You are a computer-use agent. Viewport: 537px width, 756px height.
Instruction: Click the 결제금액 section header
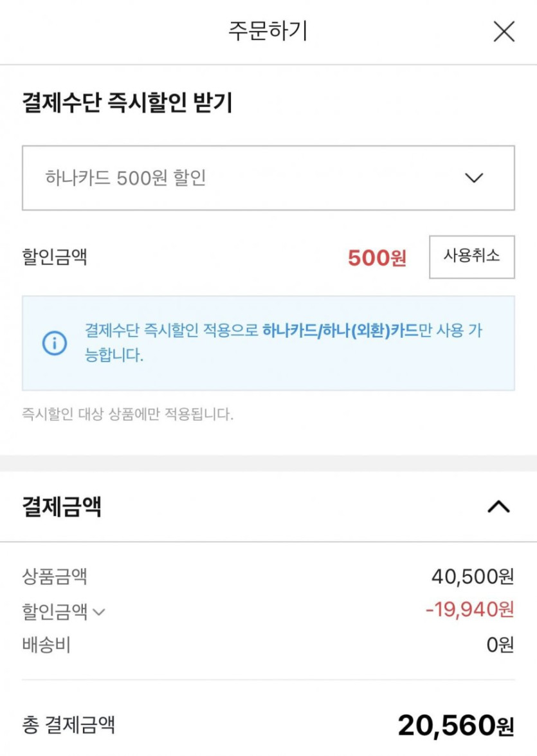[62, 507]
